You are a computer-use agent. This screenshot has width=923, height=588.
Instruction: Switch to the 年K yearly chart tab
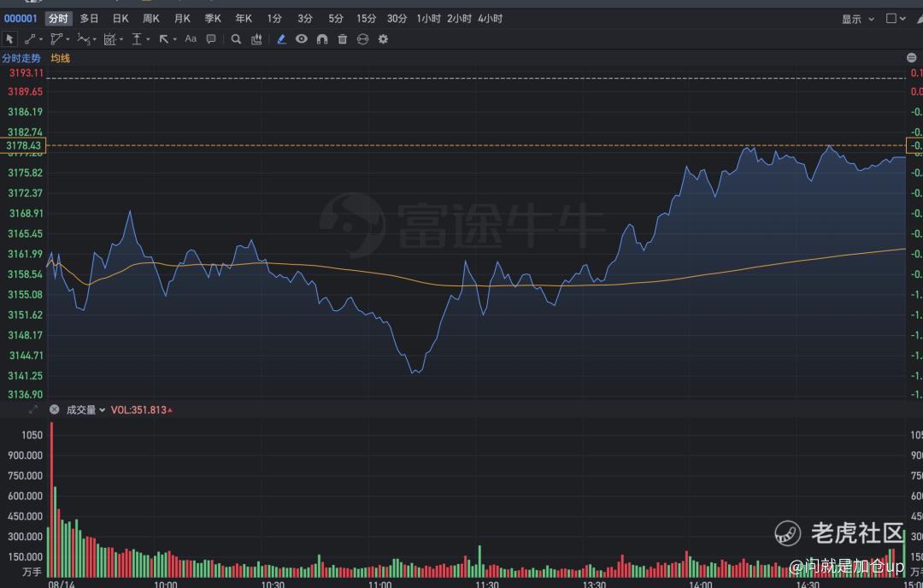click(243, 19)
